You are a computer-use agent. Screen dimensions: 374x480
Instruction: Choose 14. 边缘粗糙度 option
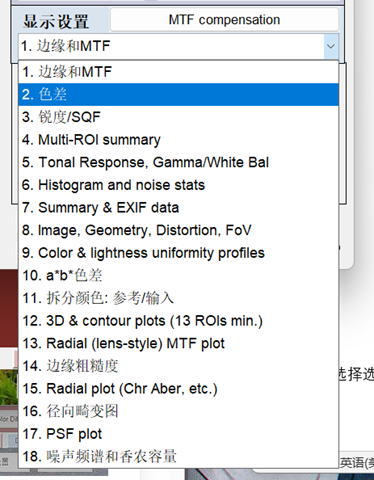point(179,367)
